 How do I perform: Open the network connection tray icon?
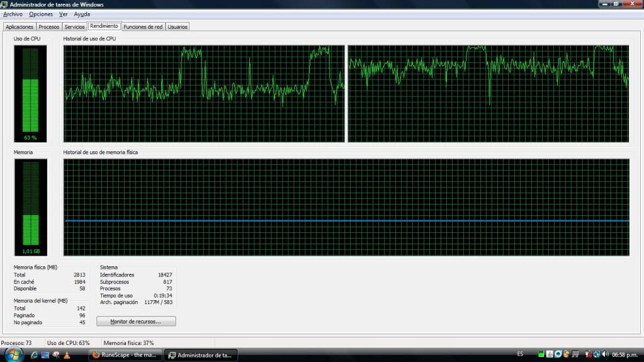[x=597, y=354]
